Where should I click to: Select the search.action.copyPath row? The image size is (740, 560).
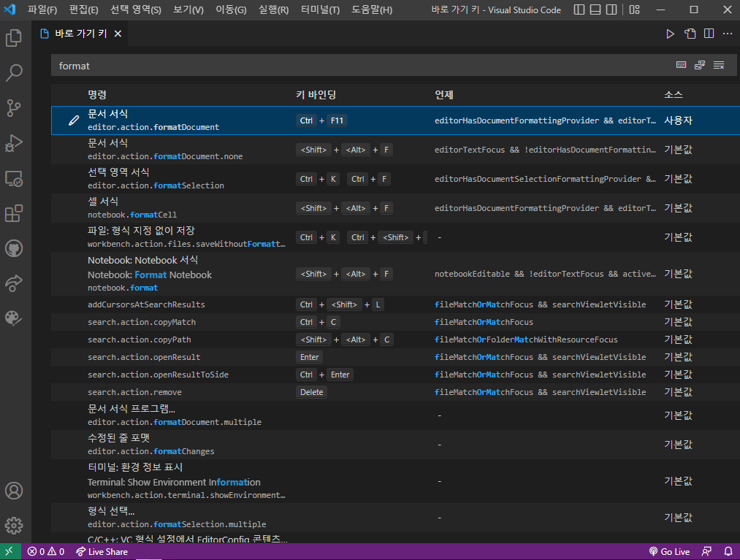click(395, 340)
